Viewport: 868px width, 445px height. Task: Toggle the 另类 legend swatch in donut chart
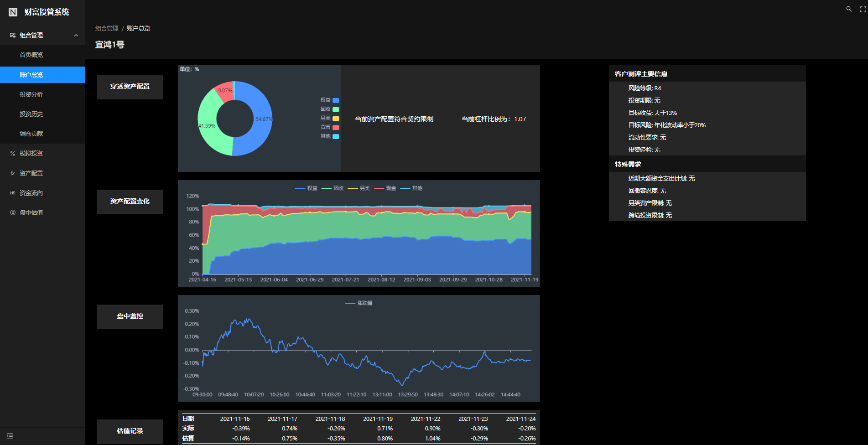(x=336, y=119)
